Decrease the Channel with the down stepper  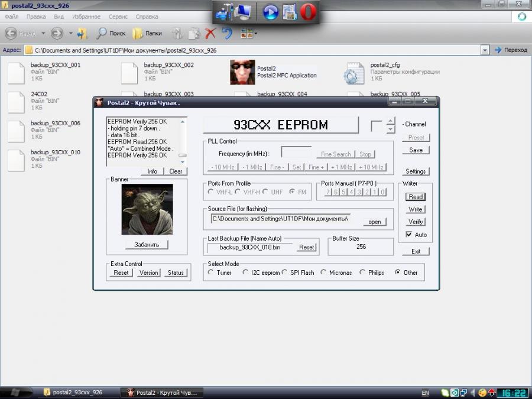click(x=391, y=129)
